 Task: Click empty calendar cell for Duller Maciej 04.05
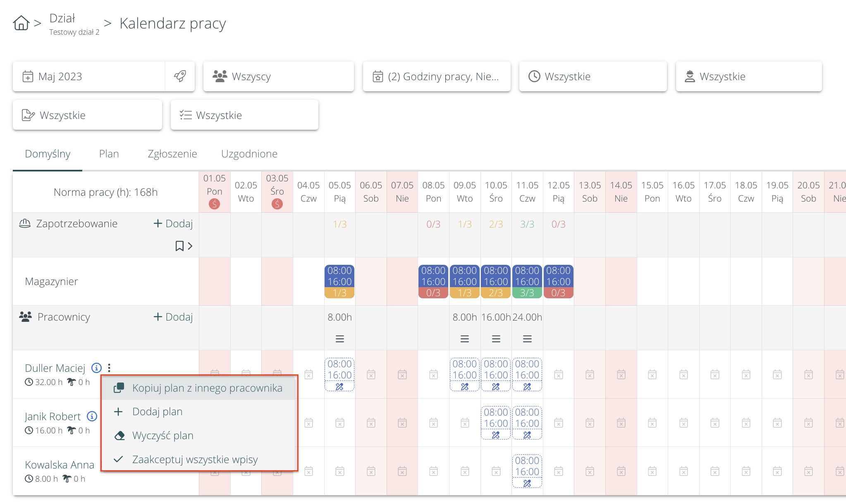pyautogui.click(x=308, y=375)
